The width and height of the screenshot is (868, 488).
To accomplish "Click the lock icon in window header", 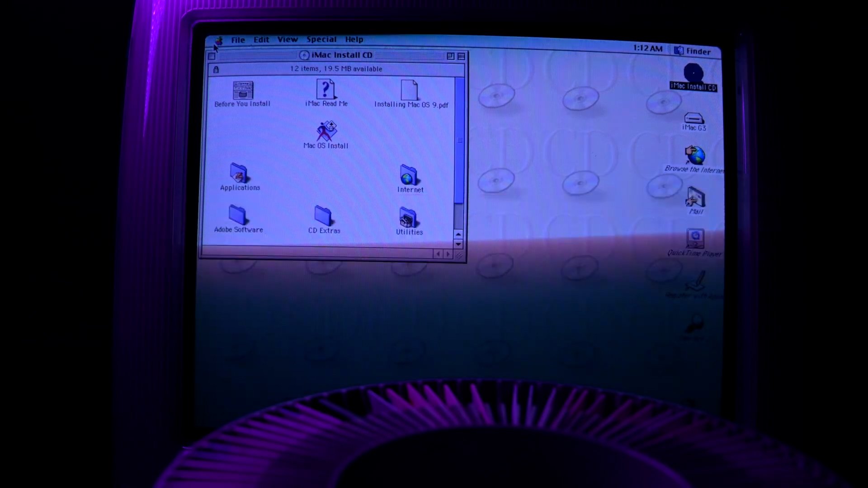I will [216, 70].
